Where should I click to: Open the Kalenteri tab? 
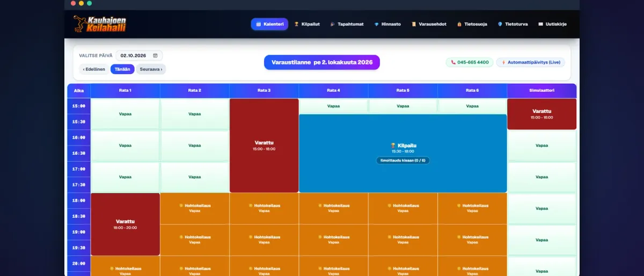[269, 24]
